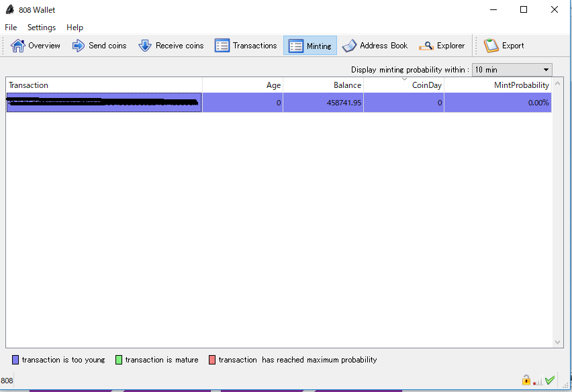
Task: Click the 0.00% mint probability cell
Action: pyautogui.click(x=498, y=103)
